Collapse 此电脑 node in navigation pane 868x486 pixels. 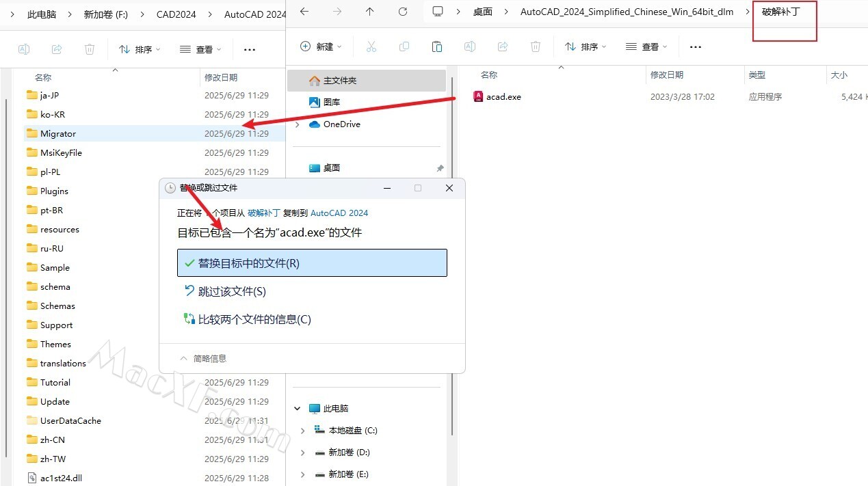click(x=297, y=409)
